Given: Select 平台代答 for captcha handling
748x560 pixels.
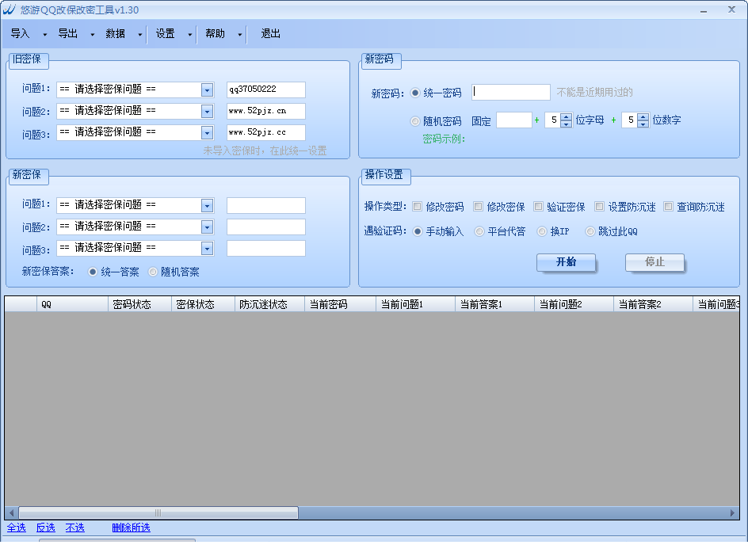Looking at the screenshot, I should [479, 231].
